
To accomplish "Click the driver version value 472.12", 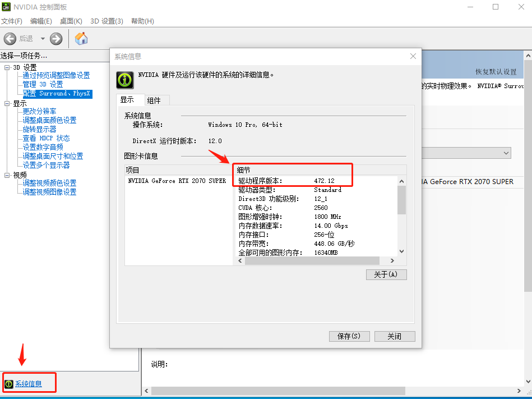I will 325,181.
